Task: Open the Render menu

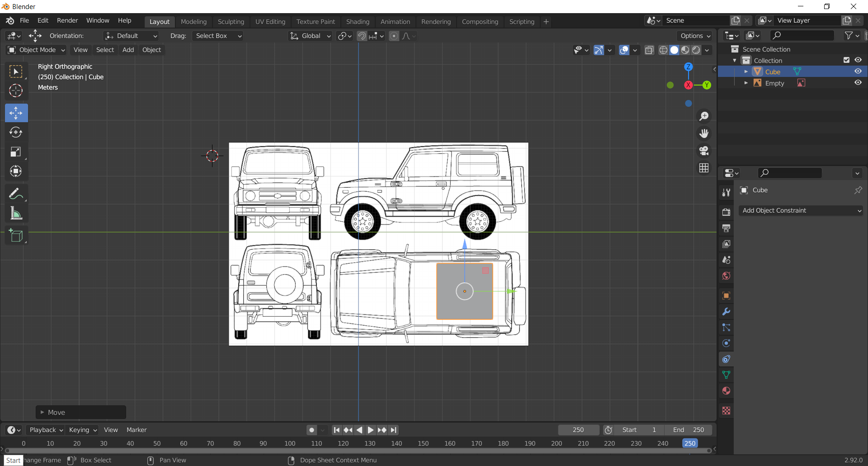Action: (x=67, y=20)
